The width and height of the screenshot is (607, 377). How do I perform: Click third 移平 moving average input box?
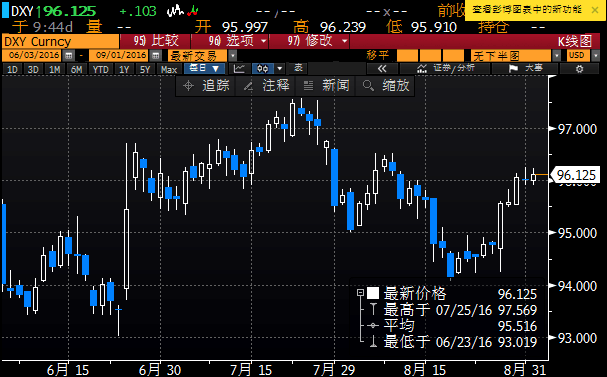tap(453, 56)
